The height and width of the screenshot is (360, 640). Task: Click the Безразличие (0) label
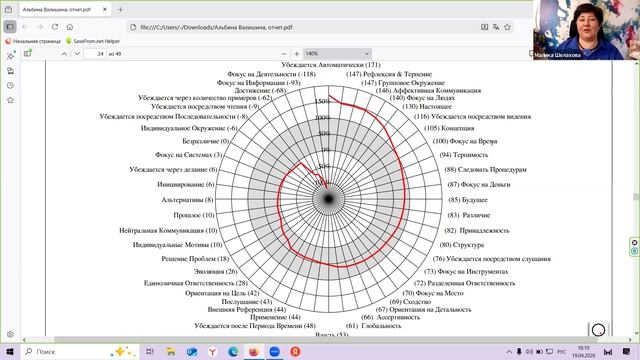coord(206,141)
